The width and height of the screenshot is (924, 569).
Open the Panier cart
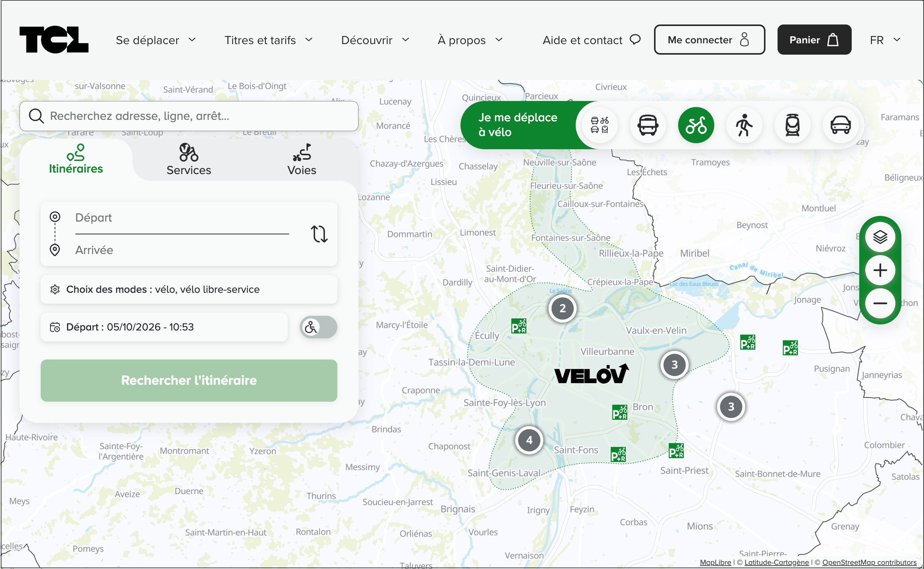click(814, 40)
